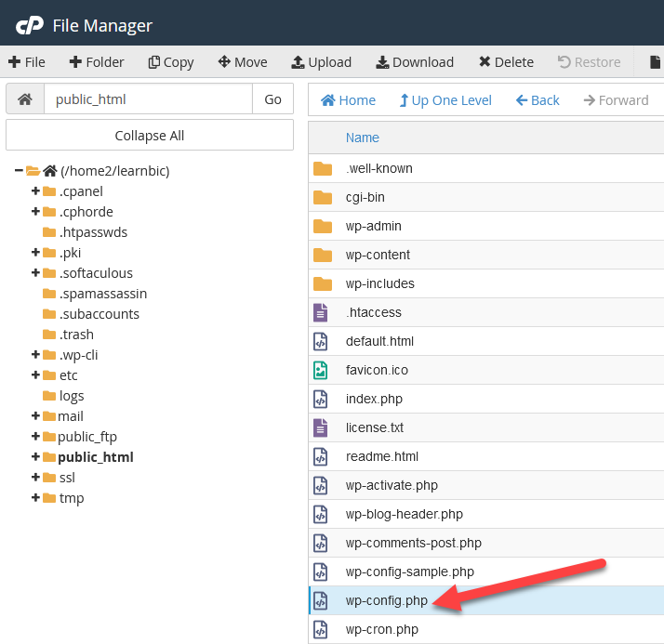The height and width of the screenshot is (644, 664).
Task: Click the Download toolbar button
Action: 415,62
